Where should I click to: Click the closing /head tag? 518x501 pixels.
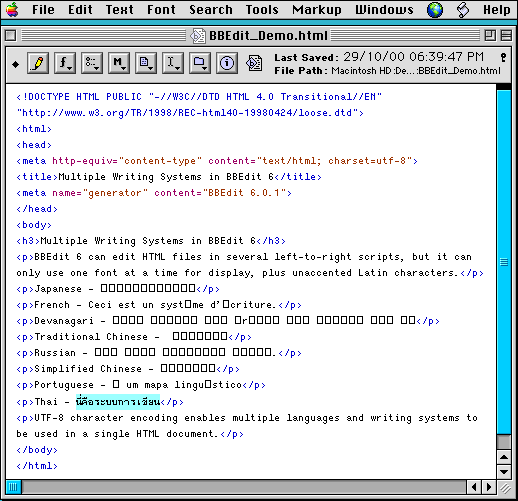[37, 209]
